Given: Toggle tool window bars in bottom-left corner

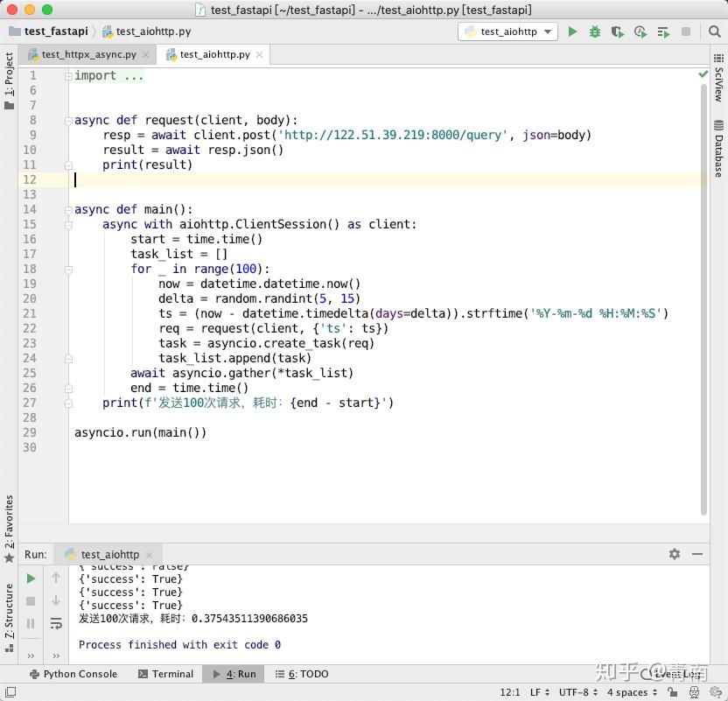Looking at the screenshot, I should click(x=10, y=692).
